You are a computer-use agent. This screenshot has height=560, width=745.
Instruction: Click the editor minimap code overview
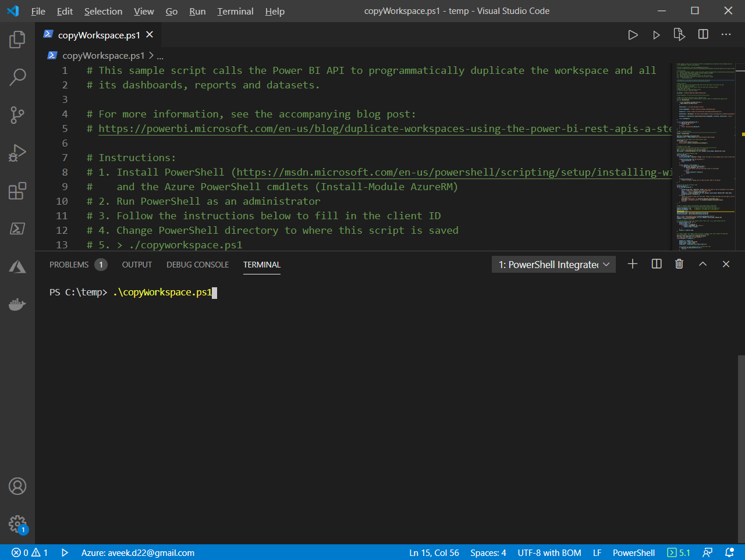coord(704,157)
